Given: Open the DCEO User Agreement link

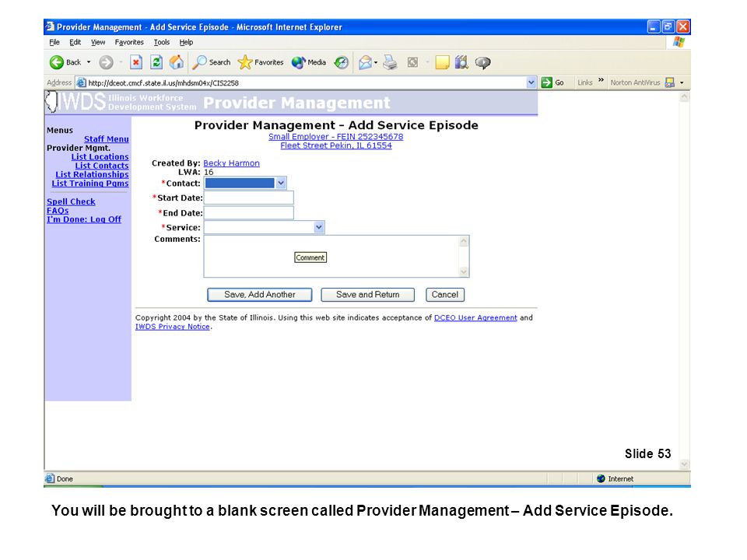Looking at the screenshot, I should click(475, 317).
